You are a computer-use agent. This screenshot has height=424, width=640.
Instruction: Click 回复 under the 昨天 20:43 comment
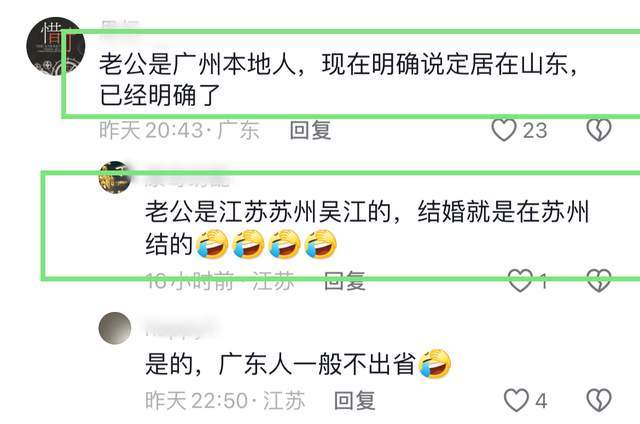pos(310,131)
